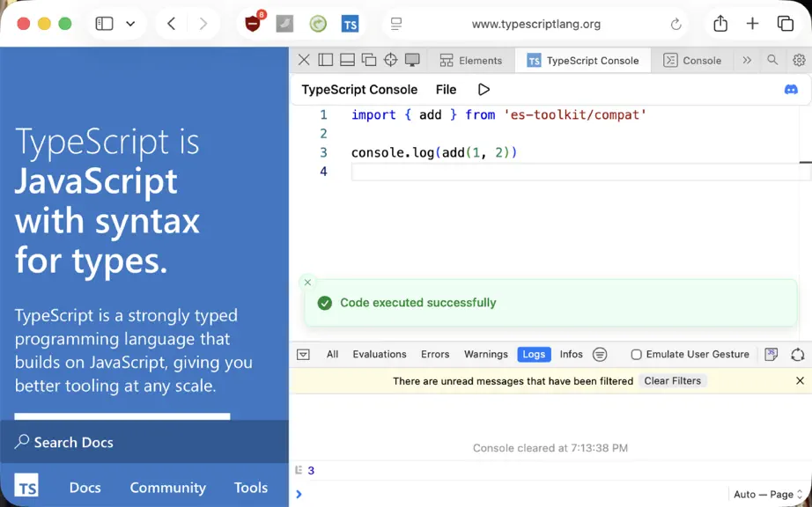Open the Tools nav link
The width and height of the screenshot is (812, 507).
[x=251, y=488]
